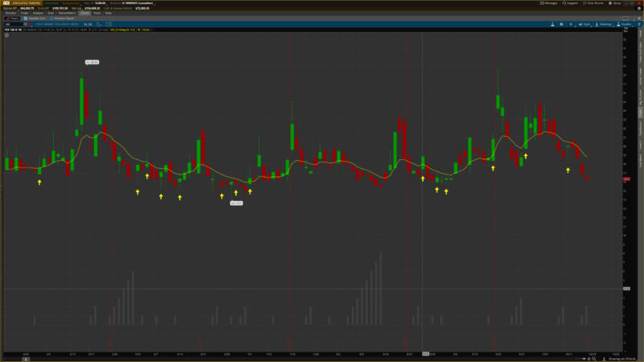
Task: Open the Flexible Grid sub-tab
Action: click(x=35, y=19)
